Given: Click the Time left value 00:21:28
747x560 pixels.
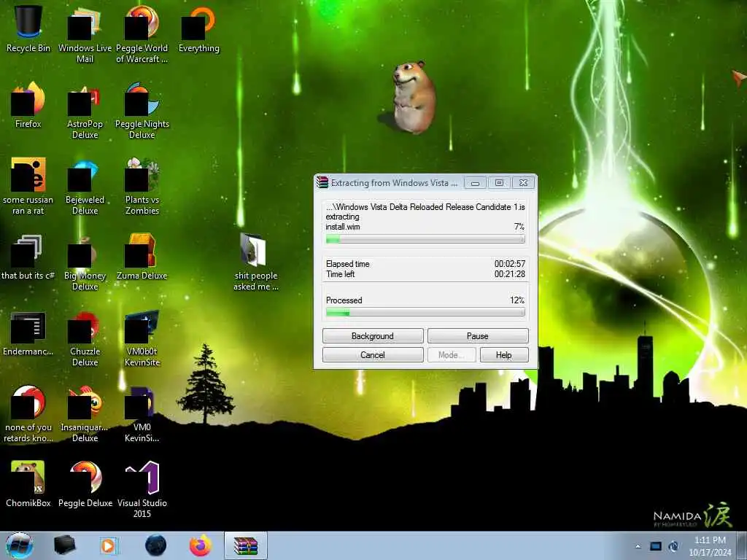Looking at the screenshot, I should coord(510,274).
